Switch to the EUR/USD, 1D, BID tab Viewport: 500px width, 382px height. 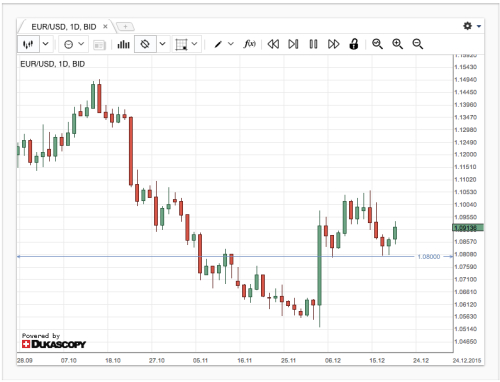[x=64, y=27]
